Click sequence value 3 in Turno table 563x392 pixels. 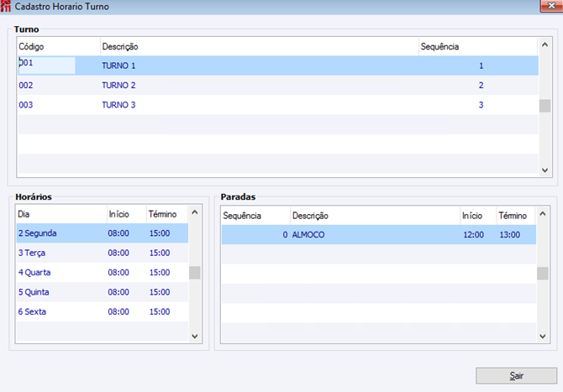[x=481, y=105]
